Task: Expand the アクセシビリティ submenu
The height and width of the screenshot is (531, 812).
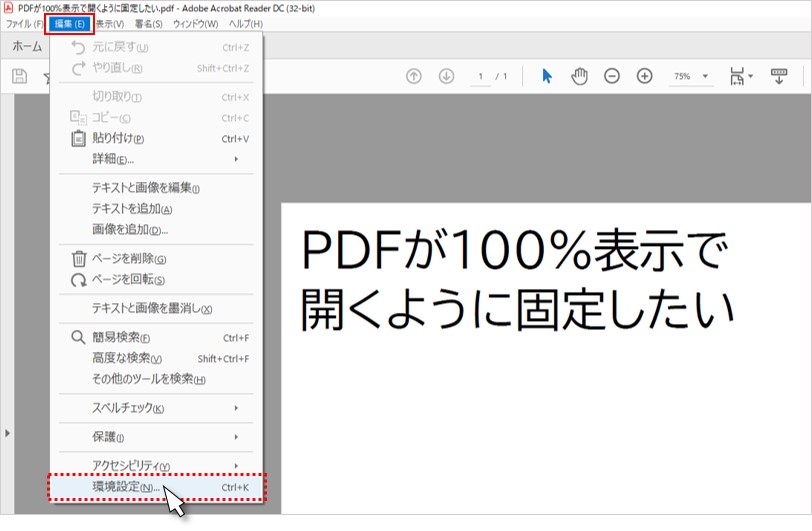Action: (157, 465)
